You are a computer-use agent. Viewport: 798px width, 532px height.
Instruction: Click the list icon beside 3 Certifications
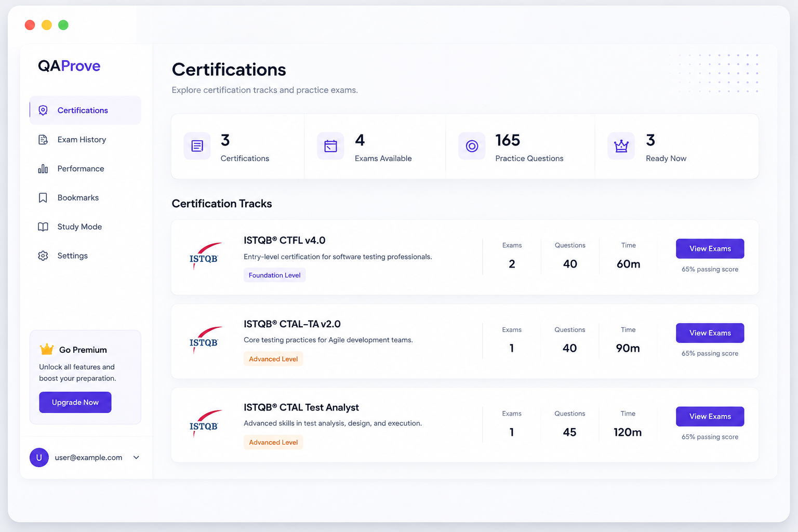(x=197, y=146)
